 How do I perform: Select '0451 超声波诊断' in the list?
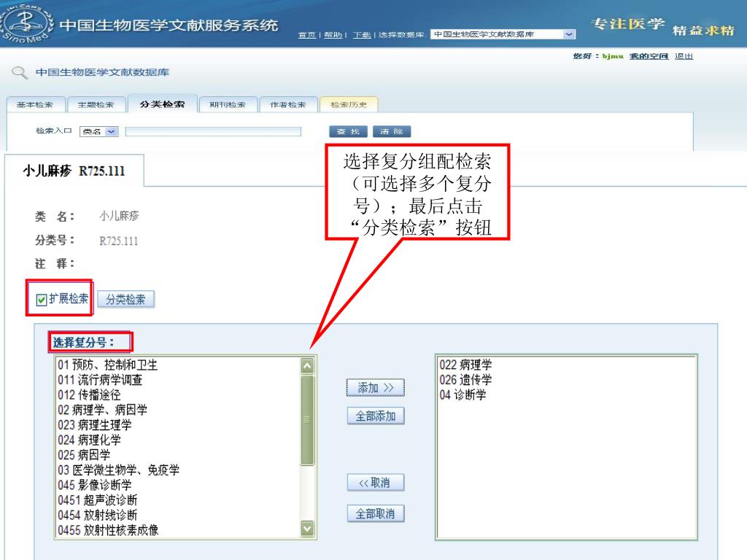point(179,500)
